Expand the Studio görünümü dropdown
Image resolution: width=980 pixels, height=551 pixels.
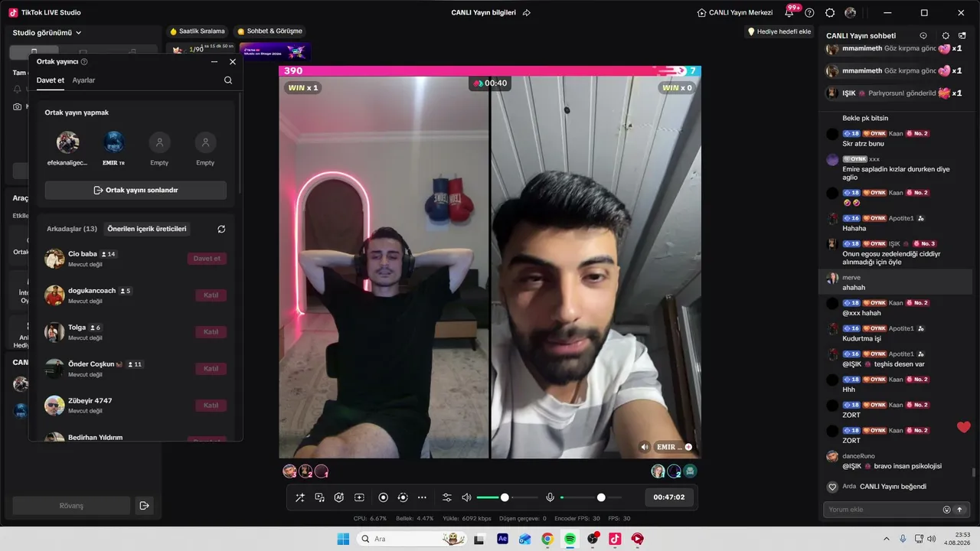[47, 33]
